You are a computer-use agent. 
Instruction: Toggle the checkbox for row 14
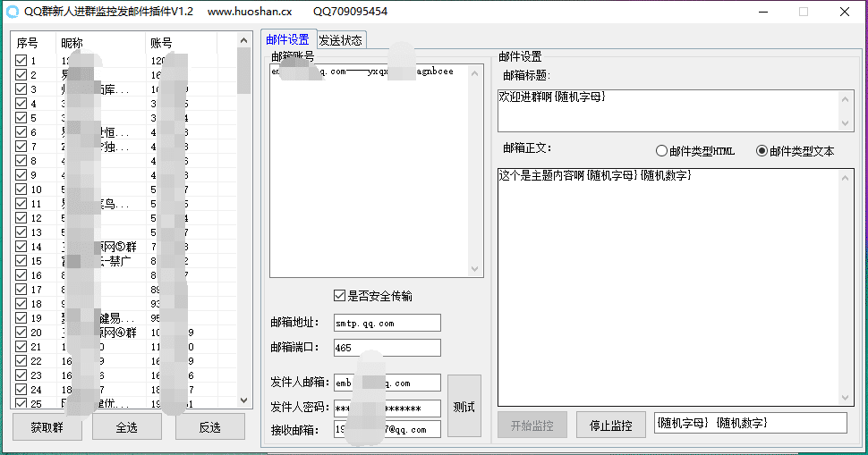(21, 247)
